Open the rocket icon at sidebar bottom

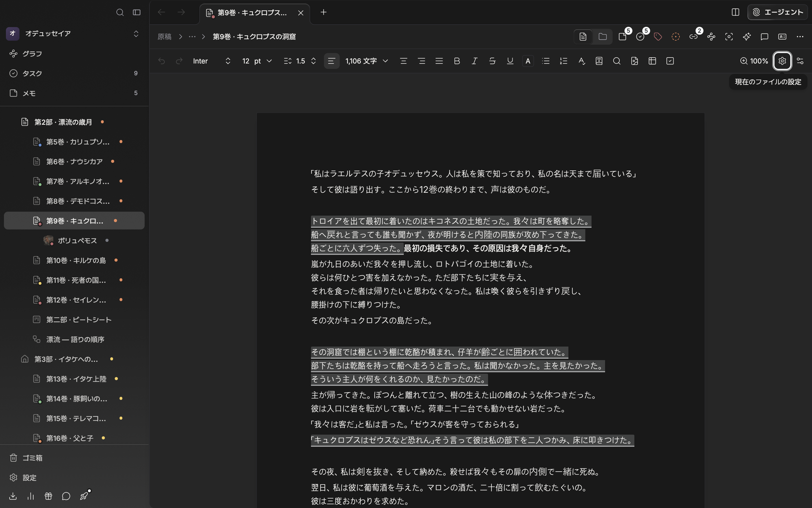pos(84,496)
